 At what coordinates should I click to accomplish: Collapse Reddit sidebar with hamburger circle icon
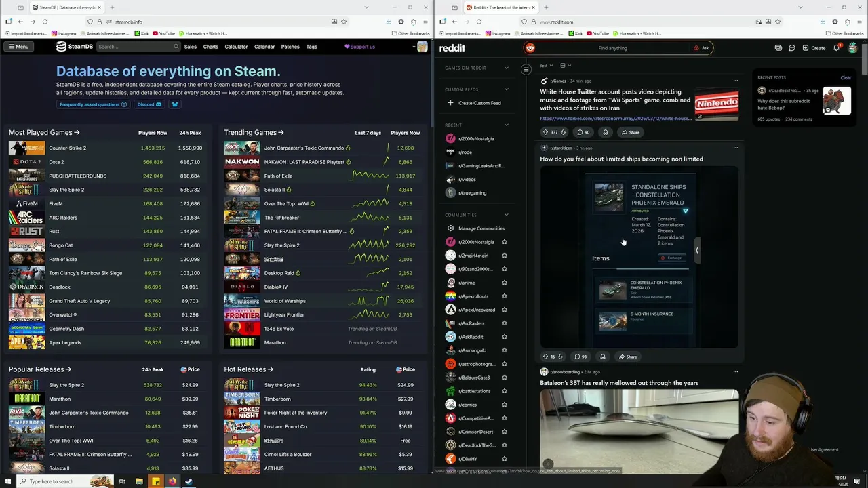click(526, 69)
